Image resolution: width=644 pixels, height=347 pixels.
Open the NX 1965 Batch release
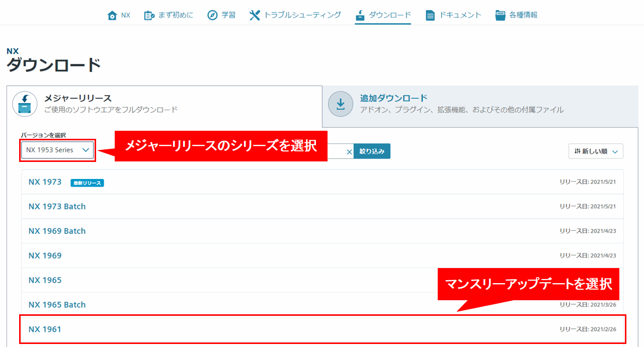[x=57, y=305]
